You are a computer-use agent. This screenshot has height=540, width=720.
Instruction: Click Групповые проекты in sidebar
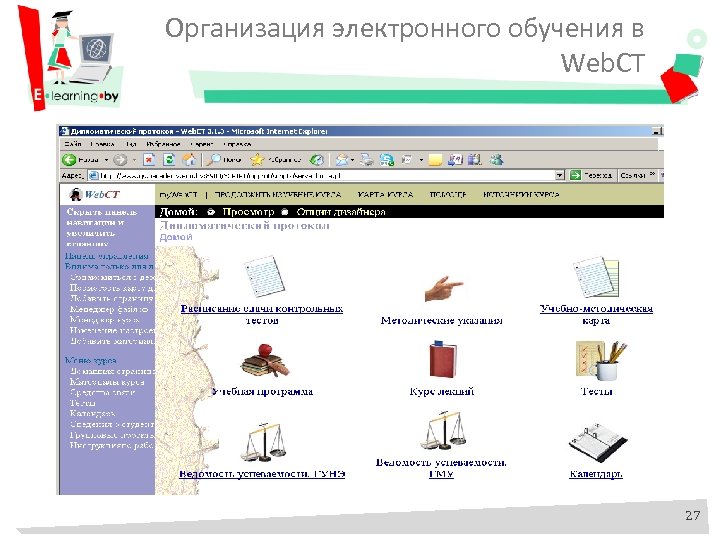tap(112, 435)
